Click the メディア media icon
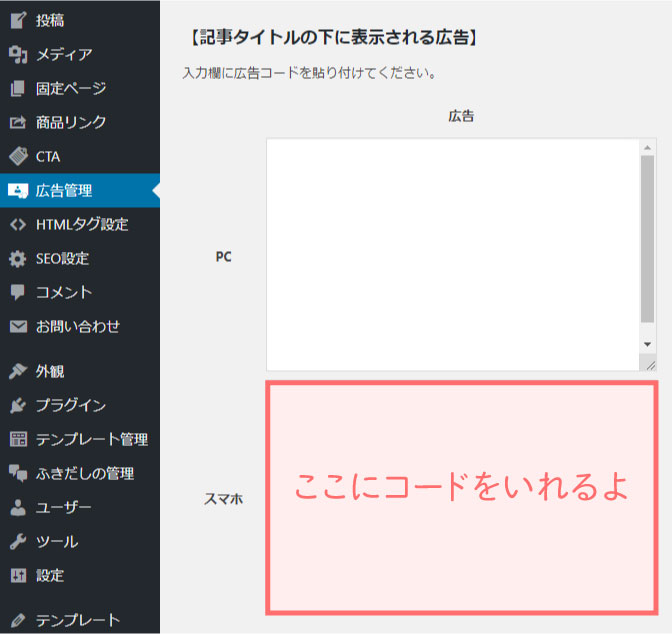This screenshot has width=672, height=634. 18,54
